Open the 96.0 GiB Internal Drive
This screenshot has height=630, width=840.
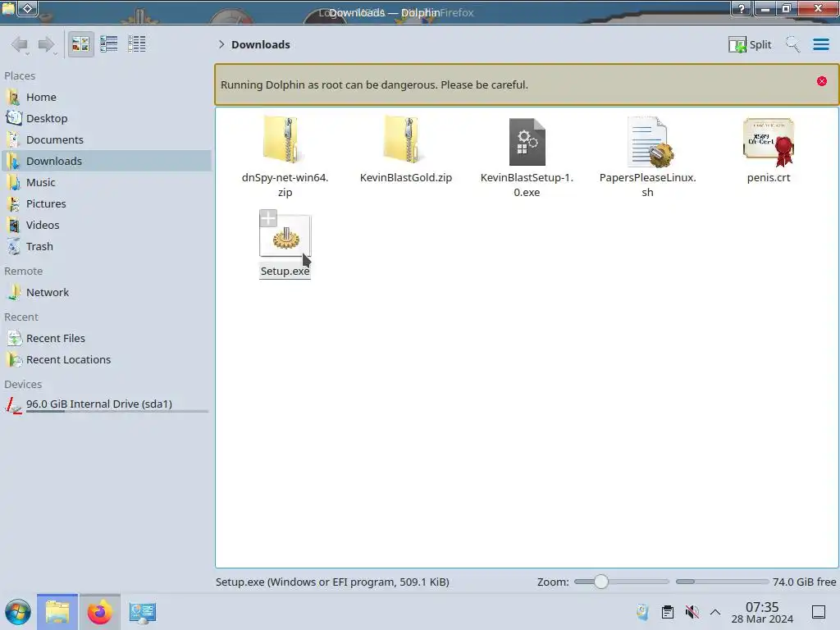[x=106, y=405]
